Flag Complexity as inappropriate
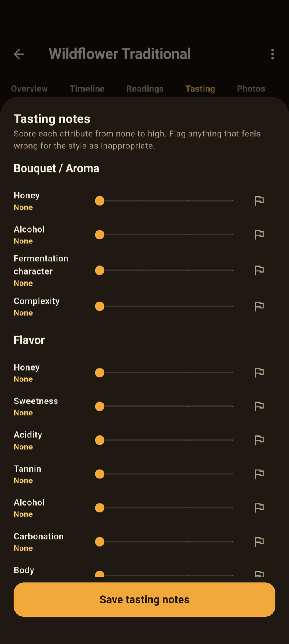 click(x=259, y=306)
